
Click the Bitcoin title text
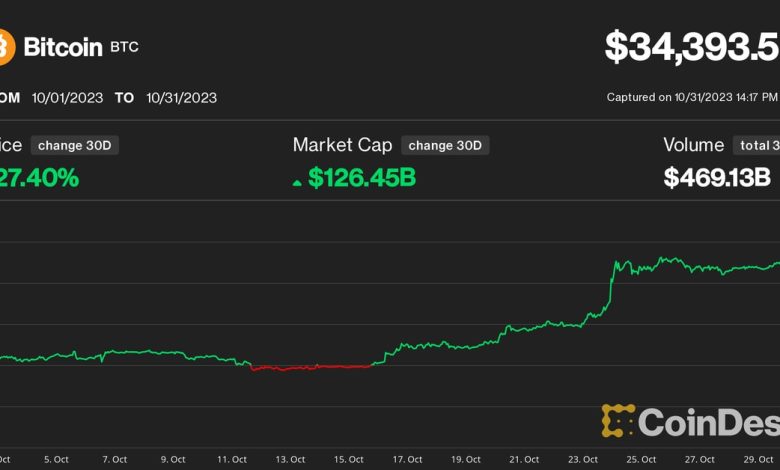[61, 46]
